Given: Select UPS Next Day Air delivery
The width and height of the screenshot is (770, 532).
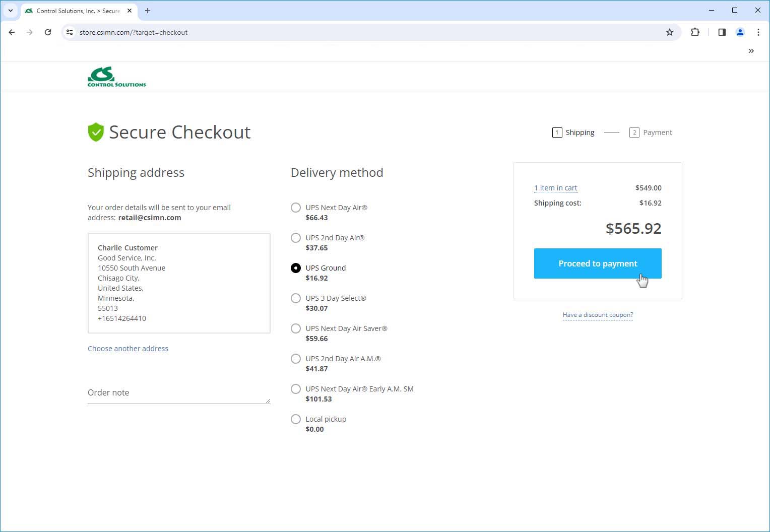Looking at the screenshot, I should (x=296, y=208).
